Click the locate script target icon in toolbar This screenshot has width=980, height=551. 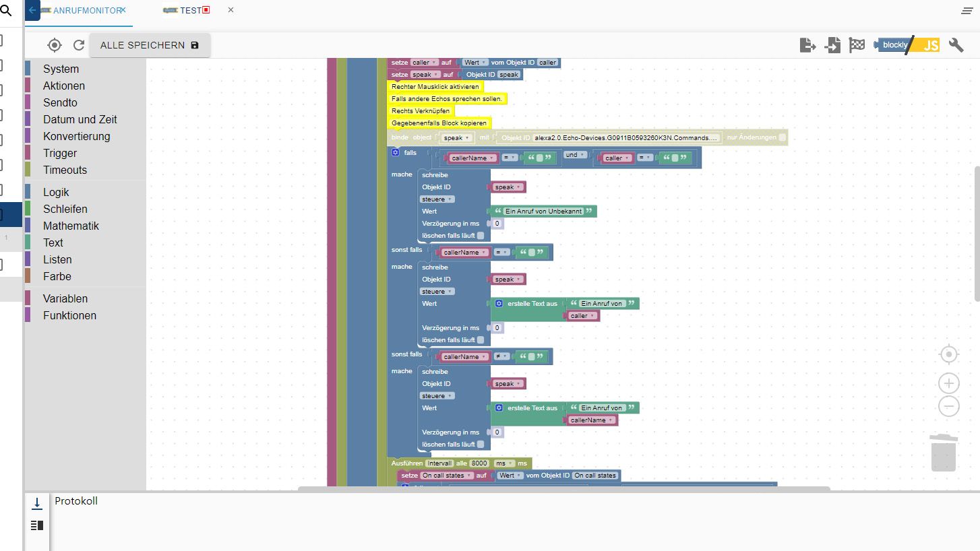55,45
